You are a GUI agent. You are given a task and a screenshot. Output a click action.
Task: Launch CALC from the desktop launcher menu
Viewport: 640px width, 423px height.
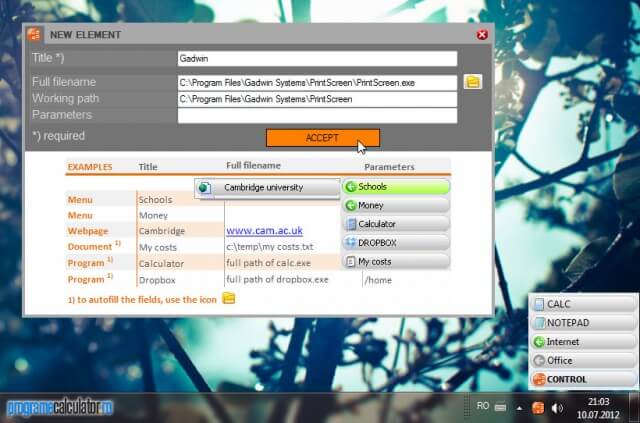point(583,304)
